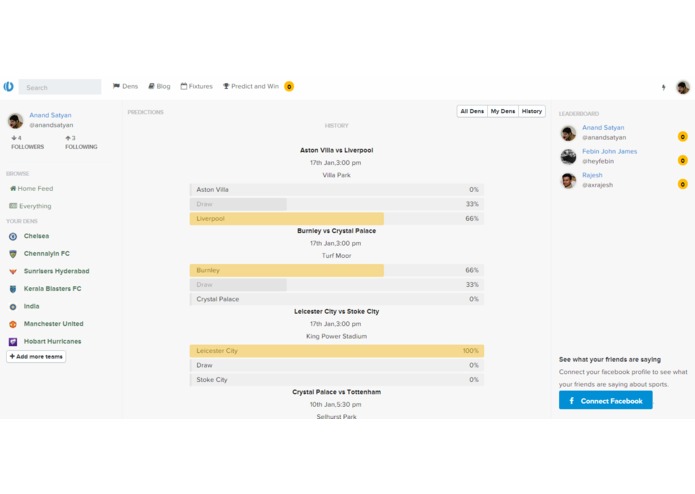Open Rajesh on the leaderboard
Screen dimensions: 695x494
(592, 175)
